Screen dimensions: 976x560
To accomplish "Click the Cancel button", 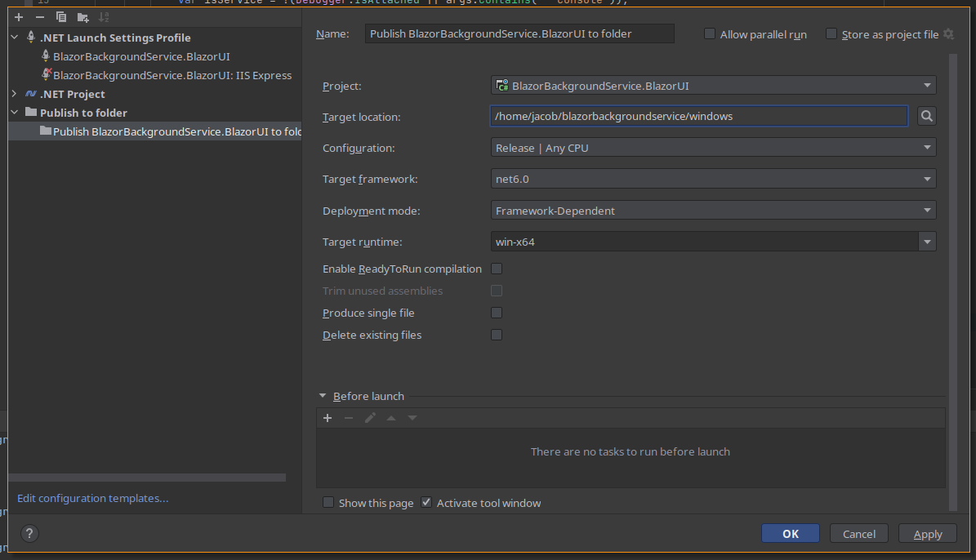I will pos(859,534).
